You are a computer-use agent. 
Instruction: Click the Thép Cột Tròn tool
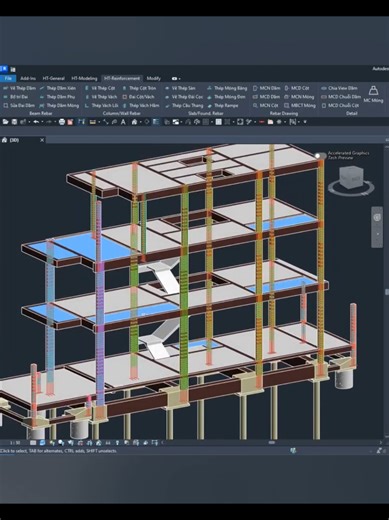pos(139,88)
